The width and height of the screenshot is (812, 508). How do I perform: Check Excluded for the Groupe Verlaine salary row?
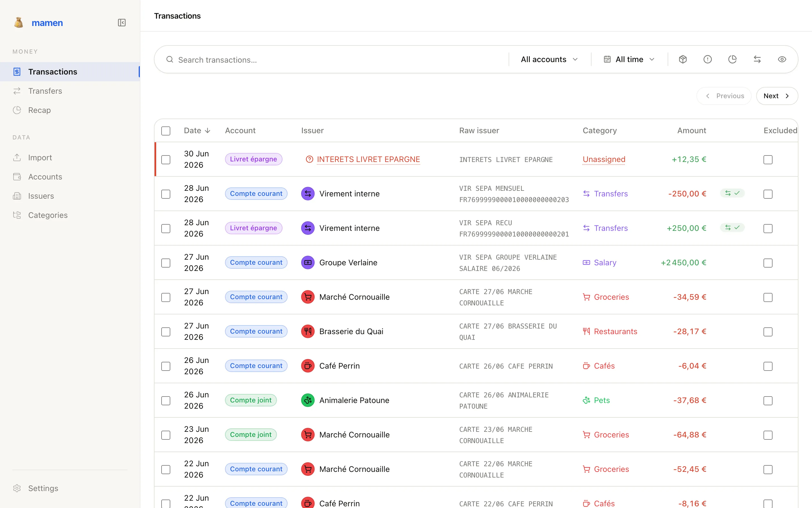coord(768,263)
